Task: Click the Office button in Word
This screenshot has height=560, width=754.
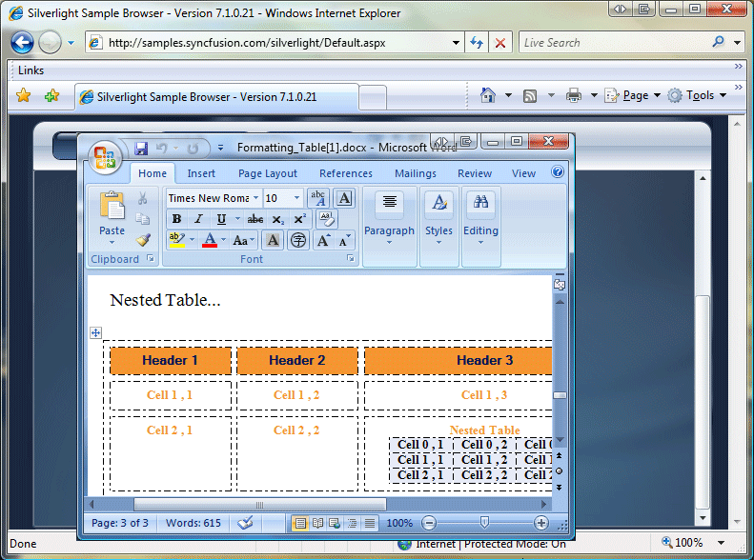Action: (x=105, y=155)
